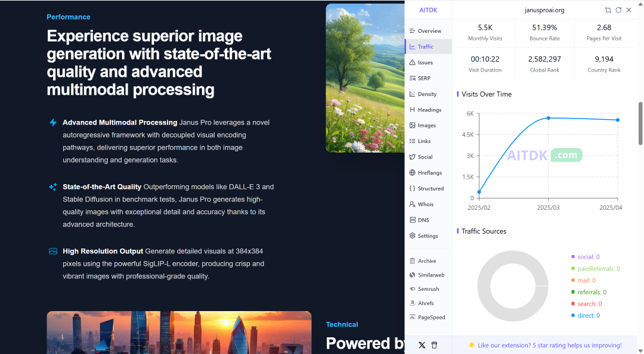Click the Archive building icon

pyautogui.click(x=413, y=261)
